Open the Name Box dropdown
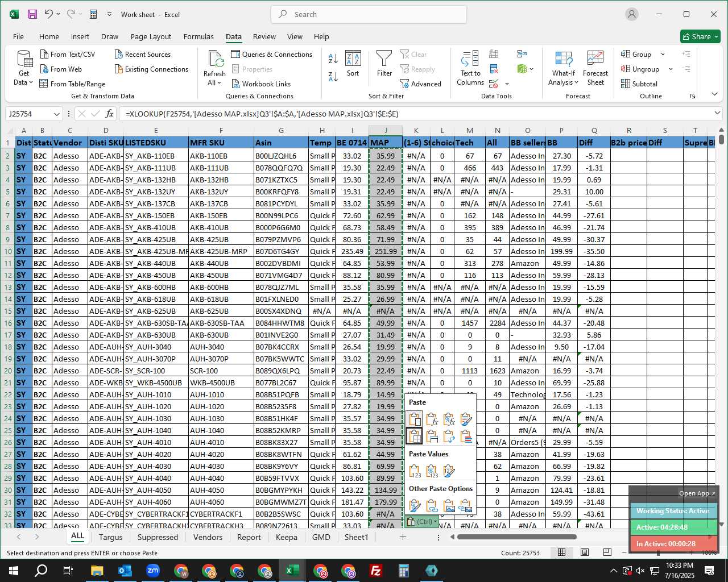This screenshot has height=582, width=728. coord(56,114)
